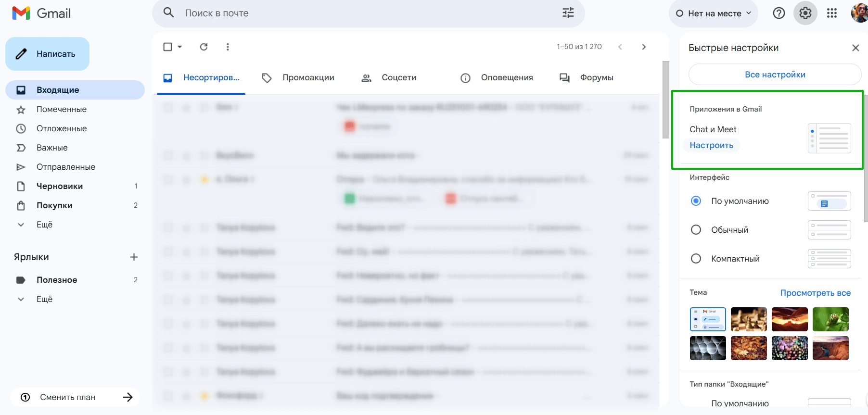Open Все настройки button

click(775, 75)
